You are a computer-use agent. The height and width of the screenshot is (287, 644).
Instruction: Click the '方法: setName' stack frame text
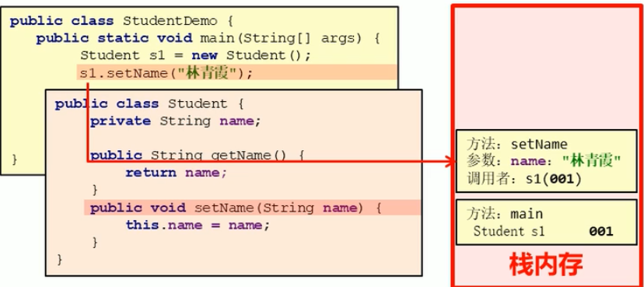click(517, 145)
